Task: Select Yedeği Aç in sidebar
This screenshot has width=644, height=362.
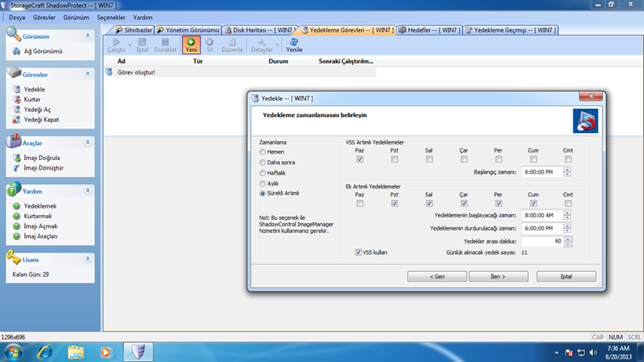Action: 37,110
